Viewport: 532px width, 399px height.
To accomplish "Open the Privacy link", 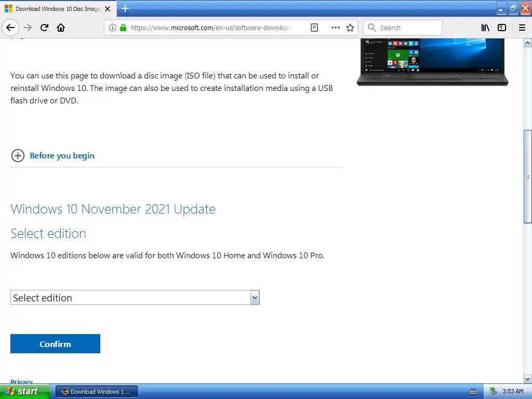I will pyautogui.click(x=21, y=381).
